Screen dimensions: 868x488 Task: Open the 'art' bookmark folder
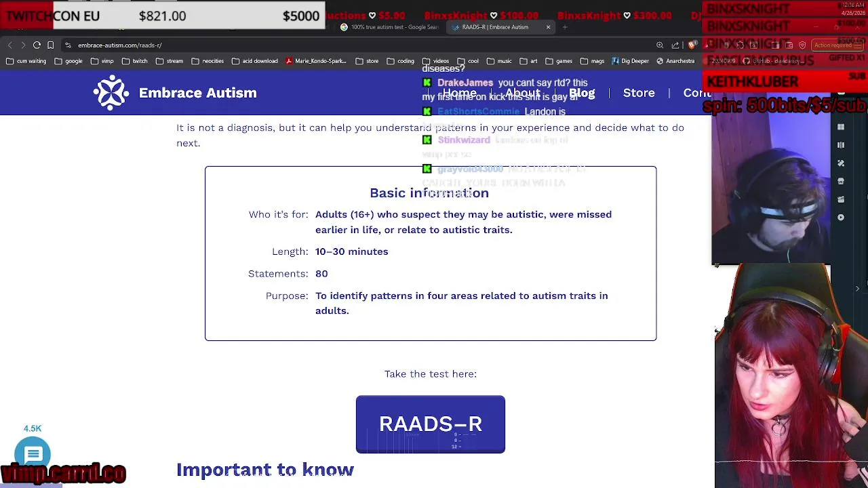tap(528, 61)
